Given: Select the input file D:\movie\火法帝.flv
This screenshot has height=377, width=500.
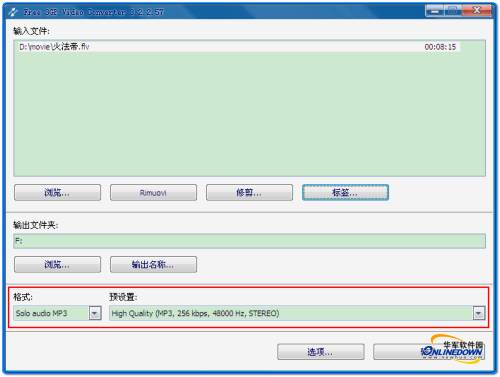Looking at the screenshot, I should pyautogui.click(x=239, y=47).
